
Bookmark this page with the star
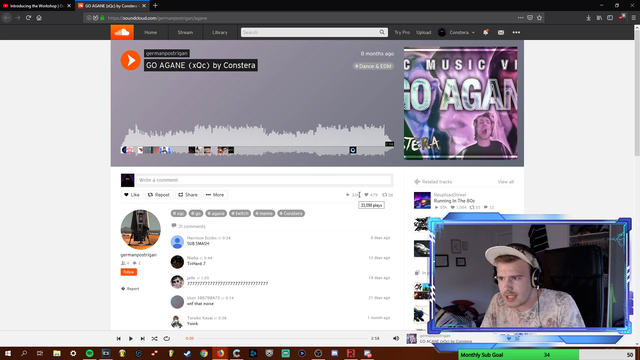[x=539, y=18]
